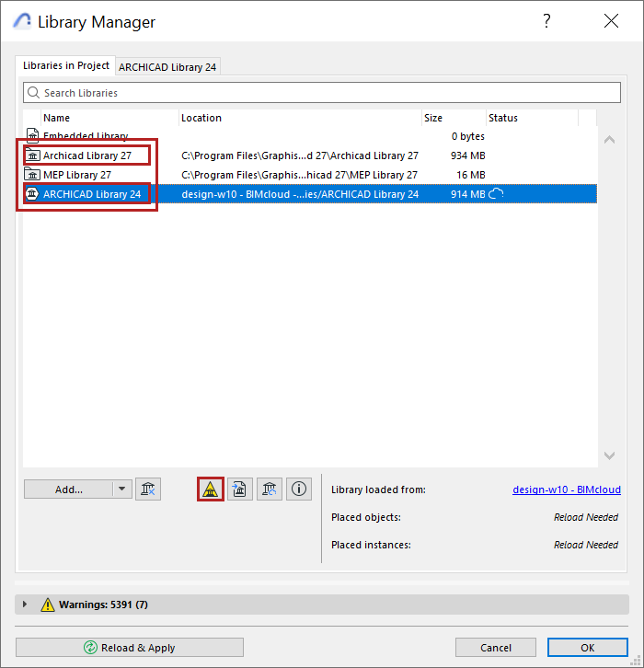Click the list scroll up arrow
This screenshot has width=644, height=668.
click(x=609, y=140)
